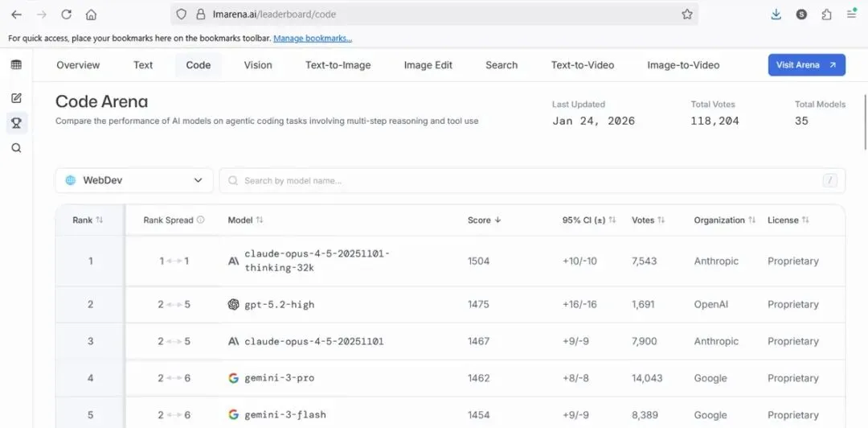Go to the browser home page icon

click(91, 14)
